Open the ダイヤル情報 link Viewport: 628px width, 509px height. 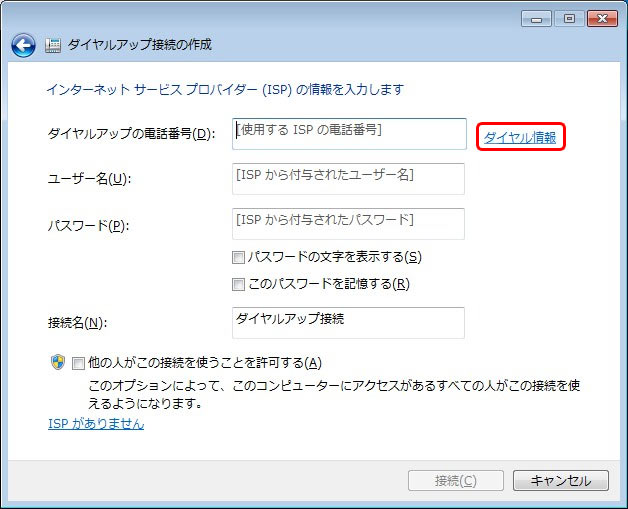coord(520,138)
